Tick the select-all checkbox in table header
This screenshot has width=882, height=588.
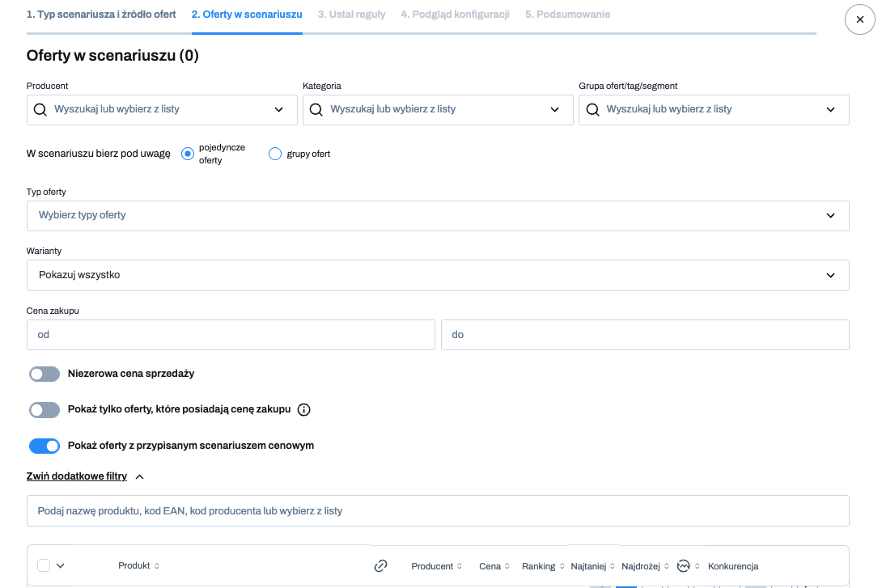tap(44, 565)
